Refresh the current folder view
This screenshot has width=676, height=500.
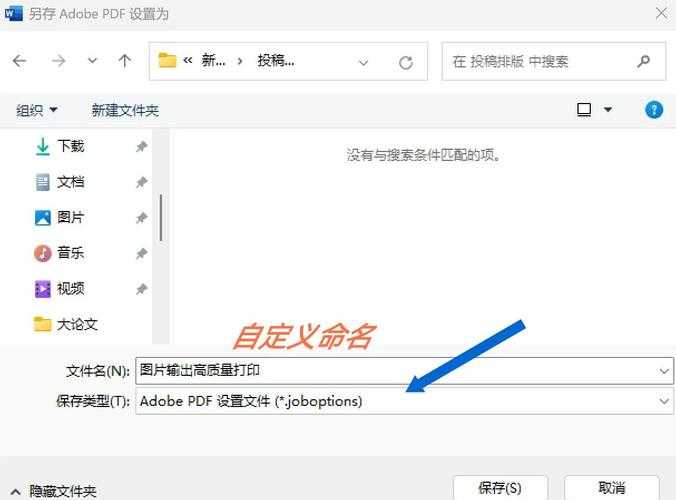pyautogui.click(x=405, y=62)
